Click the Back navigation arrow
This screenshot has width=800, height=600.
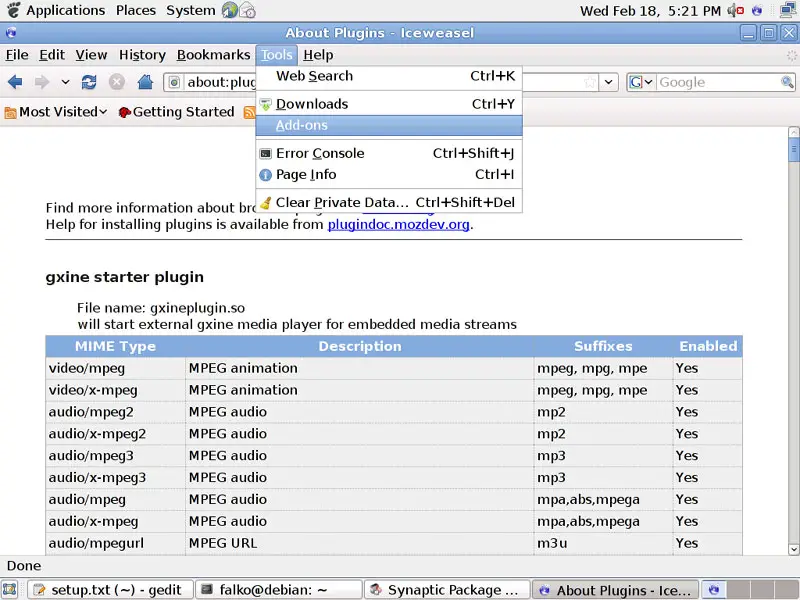tap(15, 82)
